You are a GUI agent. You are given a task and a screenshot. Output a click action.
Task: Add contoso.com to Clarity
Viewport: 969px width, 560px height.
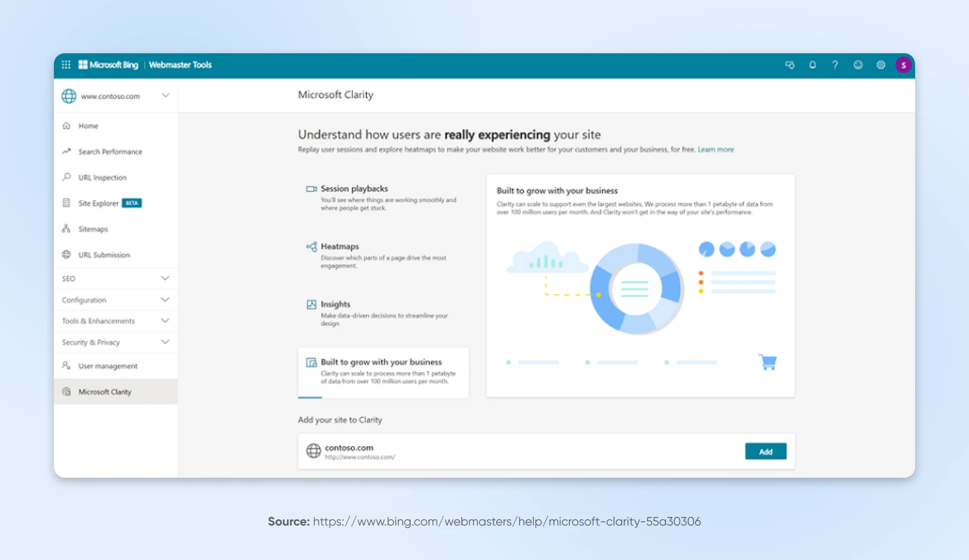(766, 452)
